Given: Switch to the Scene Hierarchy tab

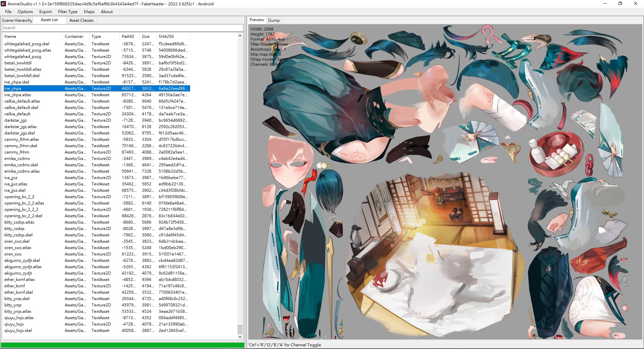Looking at the screenshot, I should (17, 20).
